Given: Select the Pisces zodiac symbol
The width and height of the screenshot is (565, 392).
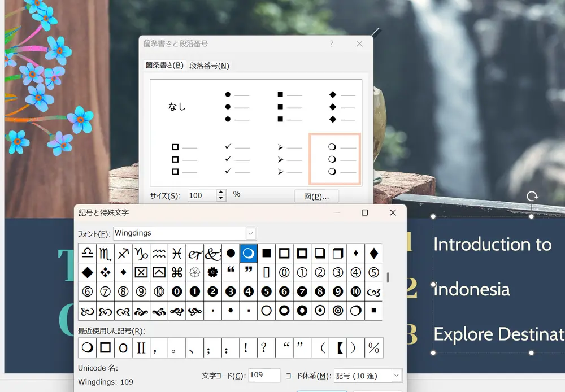Looking at the screenshot, I should [x=177, y=253].
